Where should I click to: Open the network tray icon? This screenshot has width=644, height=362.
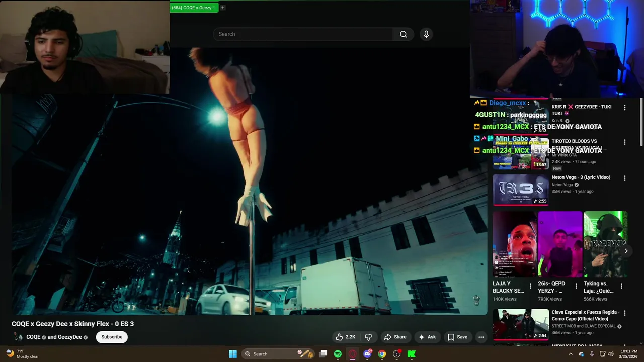pos(602,354)
